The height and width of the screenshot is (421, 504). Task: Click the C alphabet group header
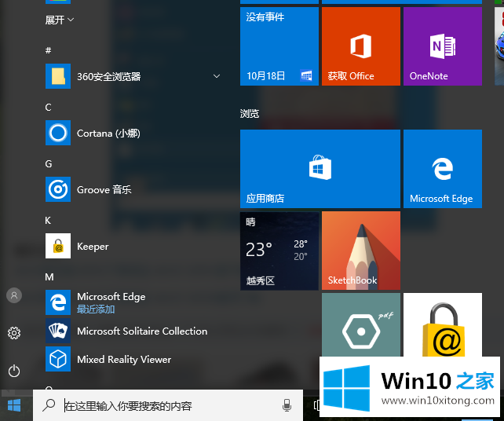48,107
